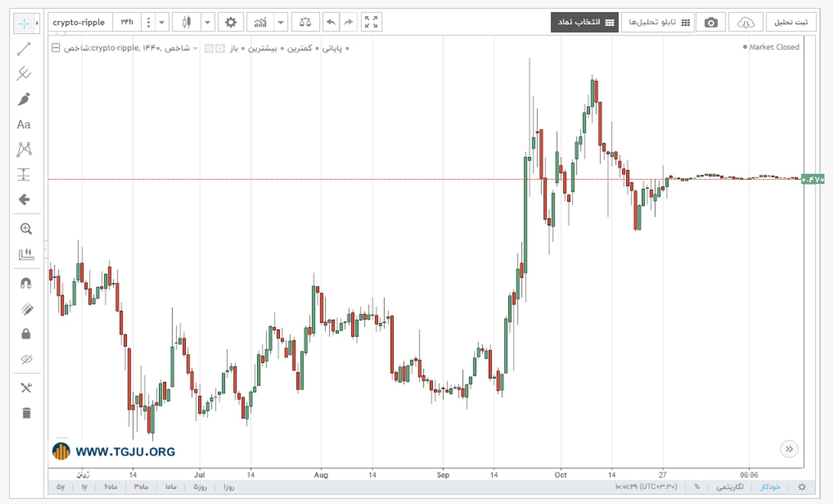Click the left back arrow tool
833x504 pixels.
pyautogui.click(x=24, y=200)
